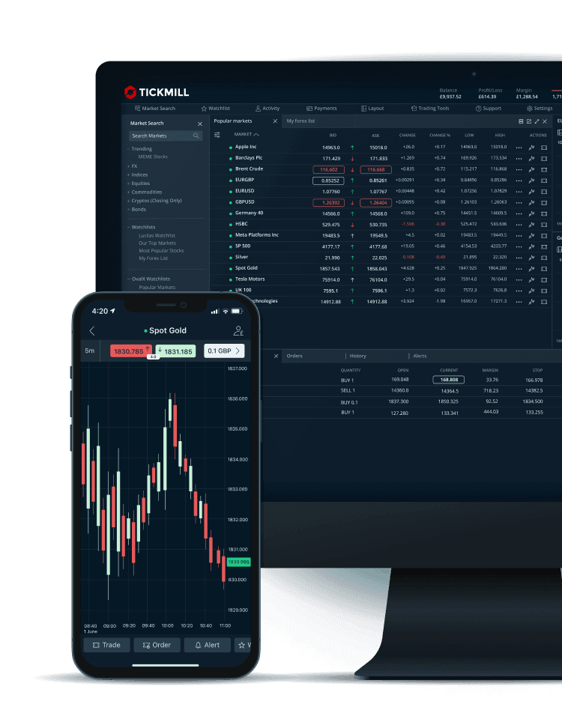Collapse the Trending tree section
The image size is (562, 728).
coord(128,149)
